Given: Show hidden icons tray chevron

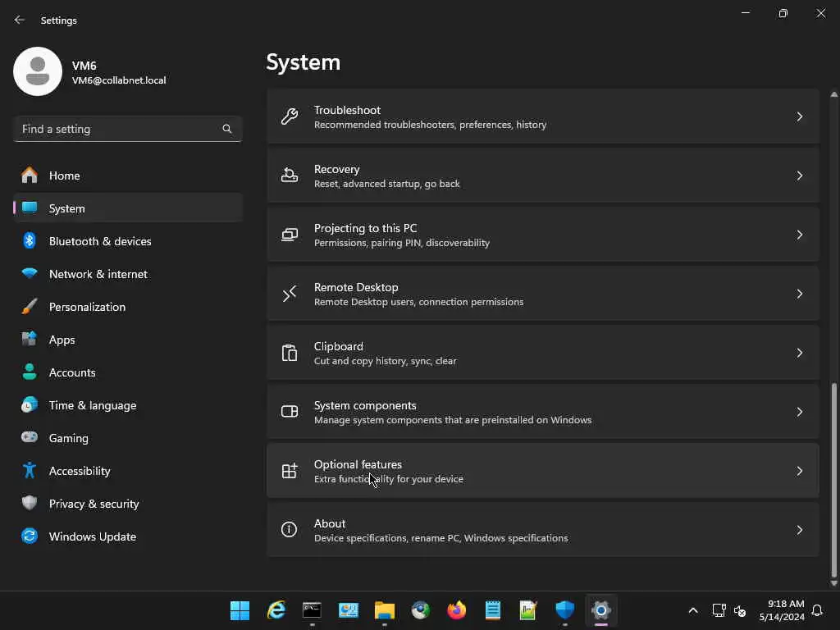Looking at the screenshot, I should pos(692,610).
